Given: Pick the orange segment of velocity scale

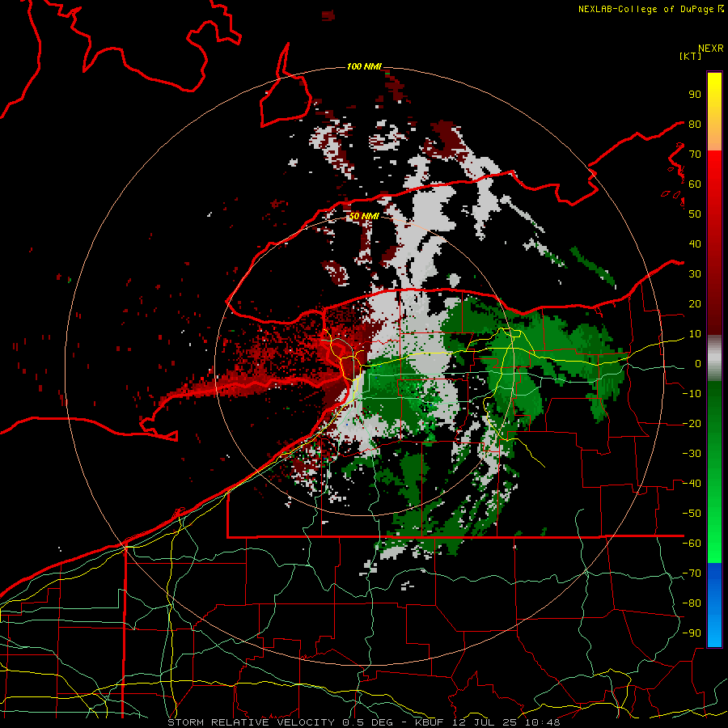Looking at the screenshot, I should coord(714,137).
